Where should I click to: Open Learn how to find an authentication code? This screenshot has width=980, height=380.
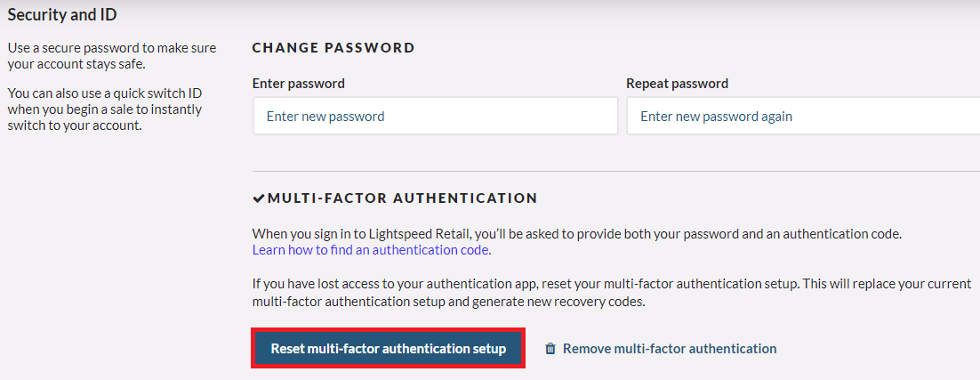pyautogui.click(x=372, y=250)
